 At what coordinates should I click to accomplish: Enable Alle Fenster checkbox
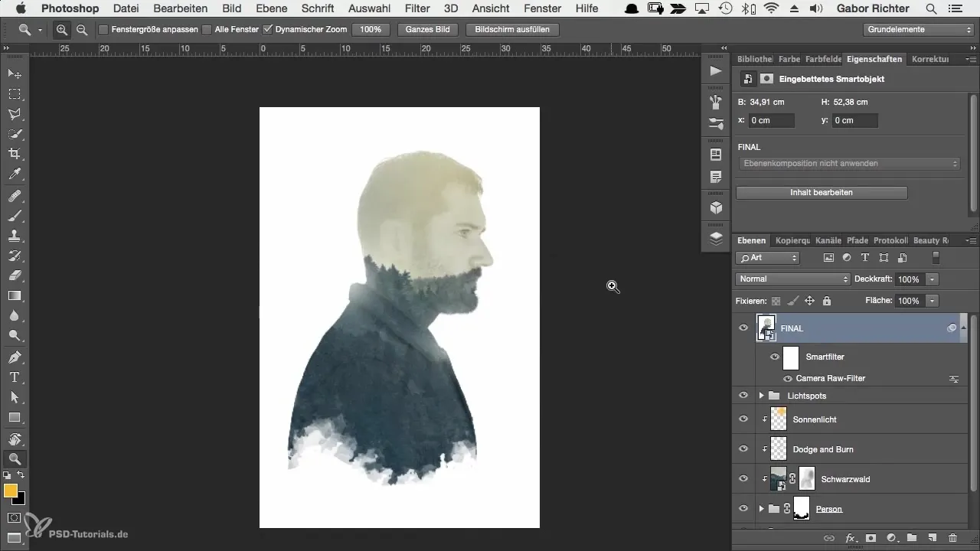(207, 30)
